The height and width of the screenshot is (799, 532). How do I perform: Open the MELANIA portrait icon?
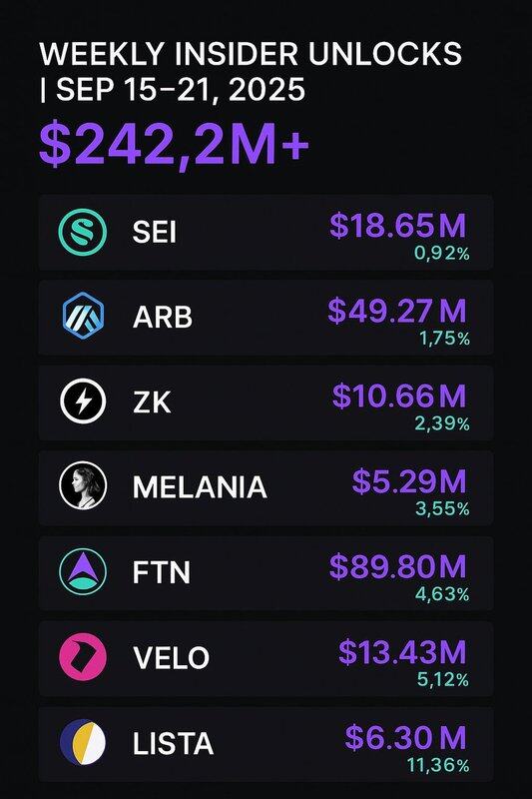point(83,485)
